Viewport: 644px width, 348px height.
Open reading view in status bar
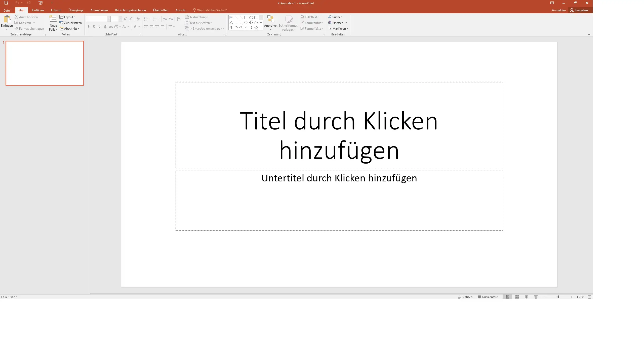[x=526, y=297]
